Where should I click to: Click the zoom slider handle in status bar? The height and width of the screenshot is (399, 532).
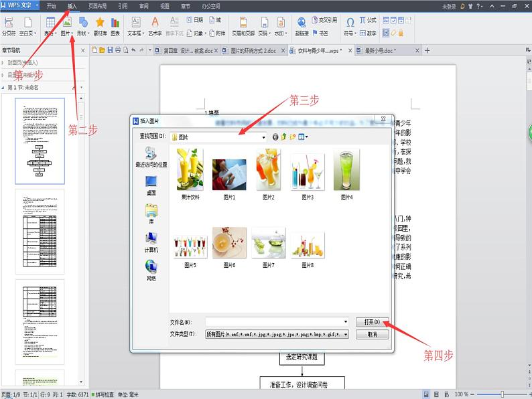(503, 394)
